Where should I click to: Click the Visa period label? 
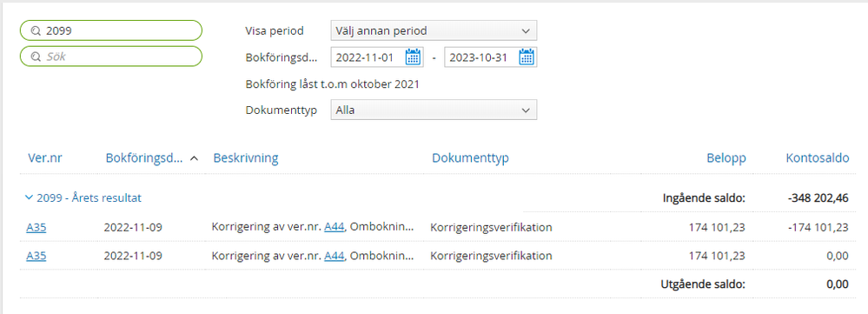click(x=275, y=31)
